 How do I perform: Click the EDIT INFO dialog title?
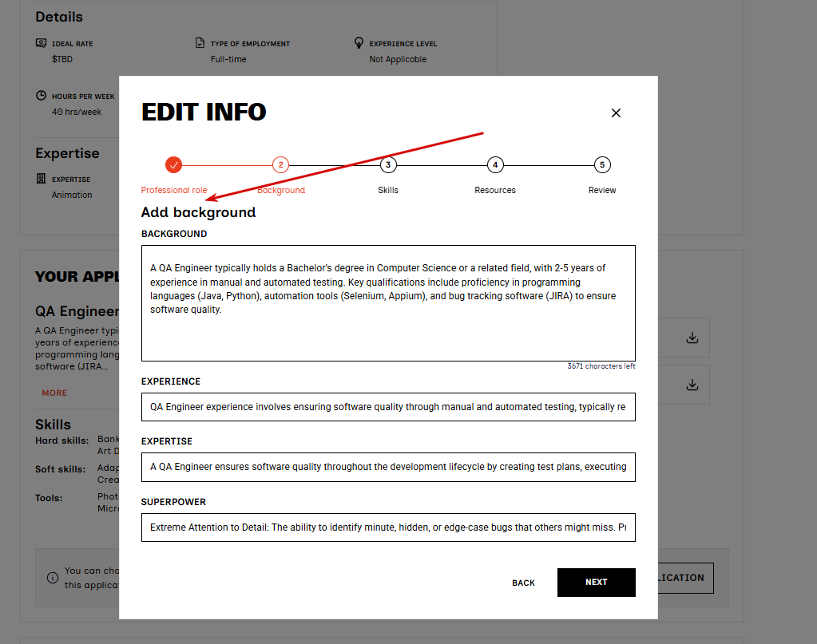pyautogui.click(x=204, y=112)
